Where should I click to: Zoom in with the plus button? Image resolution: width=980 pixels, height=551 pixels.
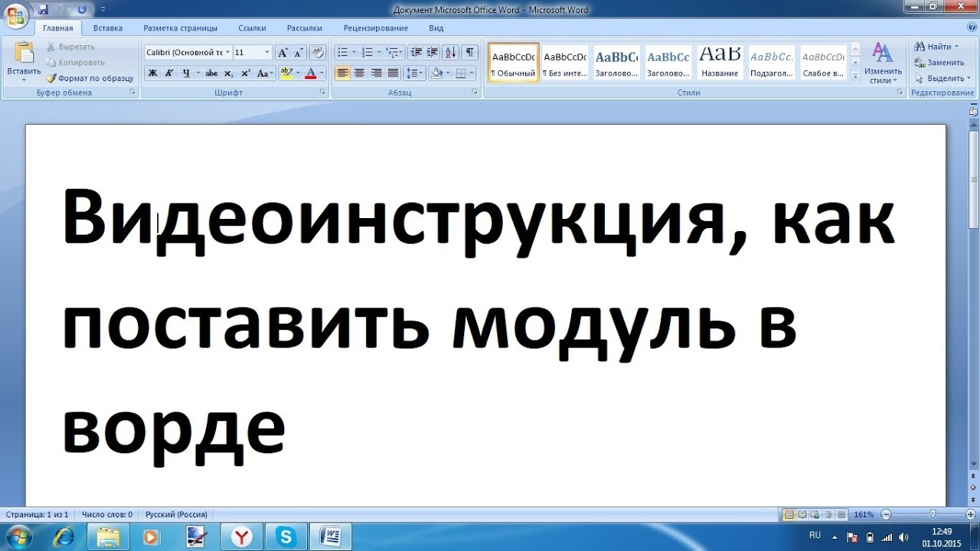[970, 515]
